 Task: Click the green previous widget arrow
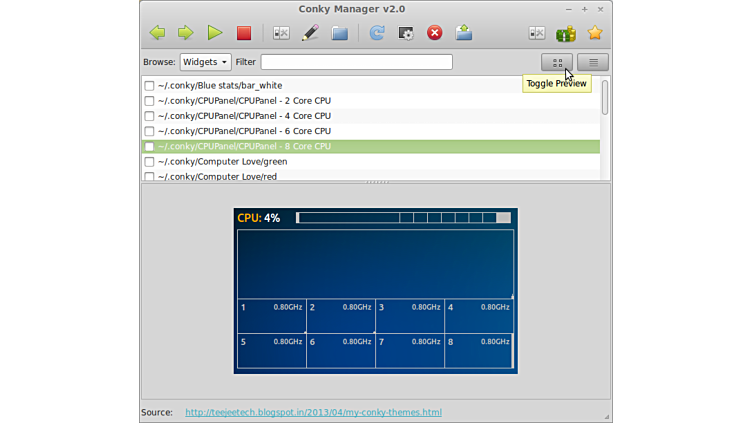[157, 33]
